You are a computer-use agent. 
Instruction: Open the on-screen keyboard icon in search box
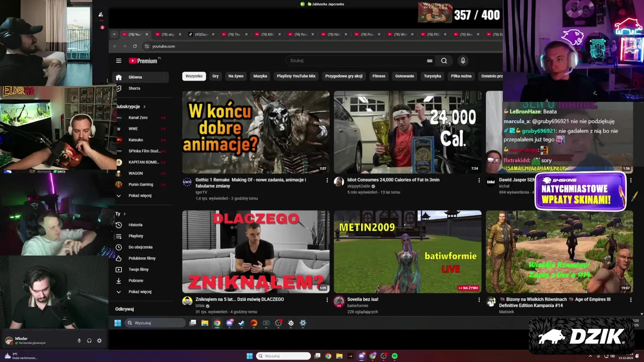click(x=430, y=61)
